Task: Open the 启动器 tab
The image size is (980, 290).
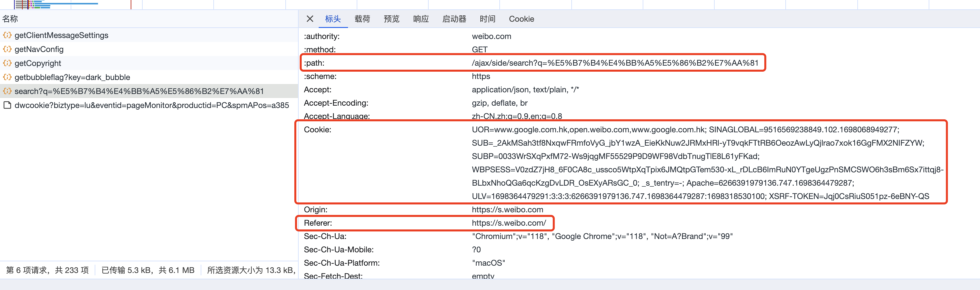Action: tap(454, 19)
